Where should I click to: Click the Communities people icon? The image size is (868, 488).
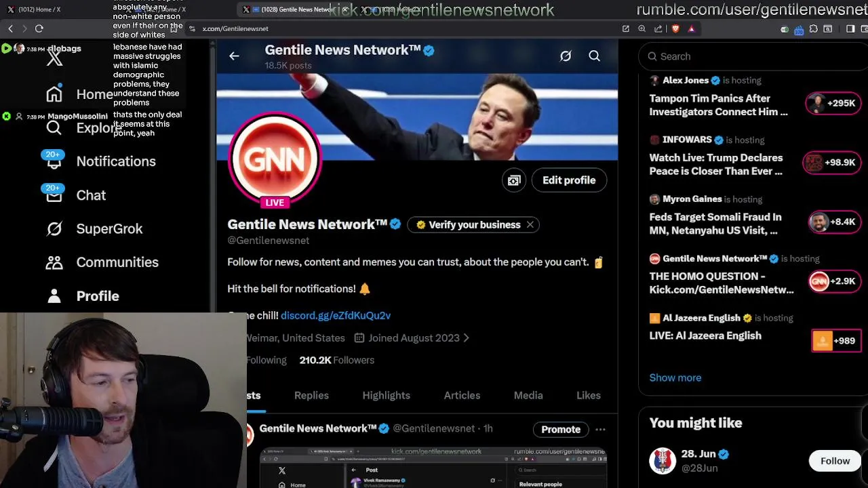tap(54, 262)
